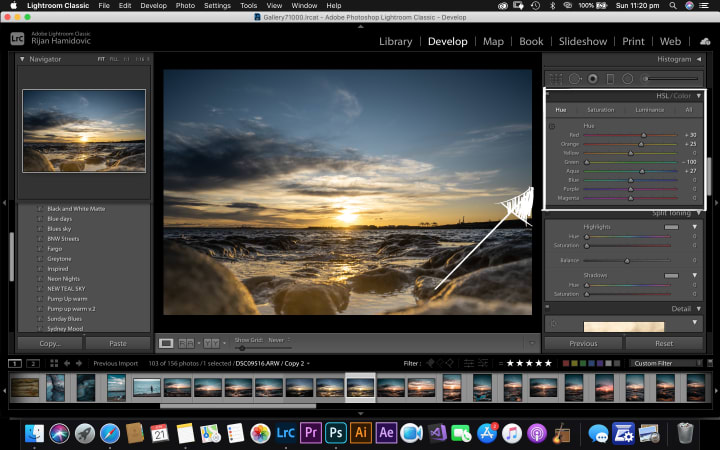Select the Crop Overlay tool
Image resolution: width=720 pixels, height=450 pixels.
point(556,79)
